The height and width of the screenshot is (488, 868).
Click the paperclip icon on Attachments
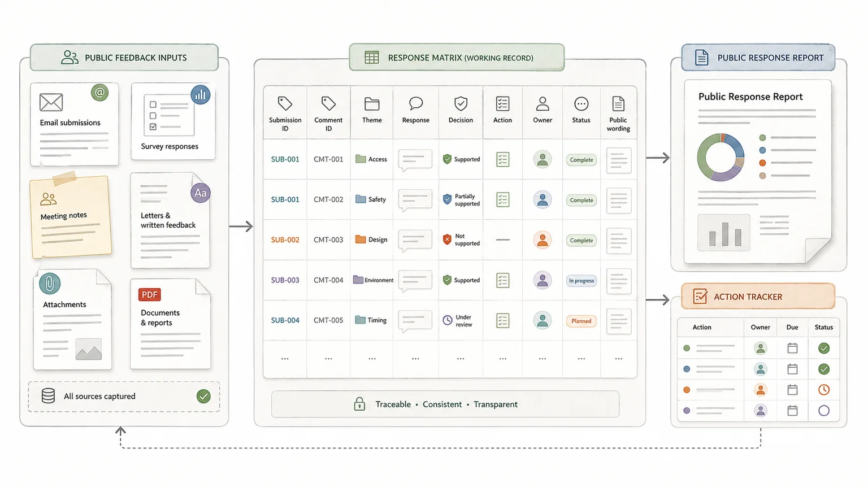pyautogui.click(x=50, y=284)
